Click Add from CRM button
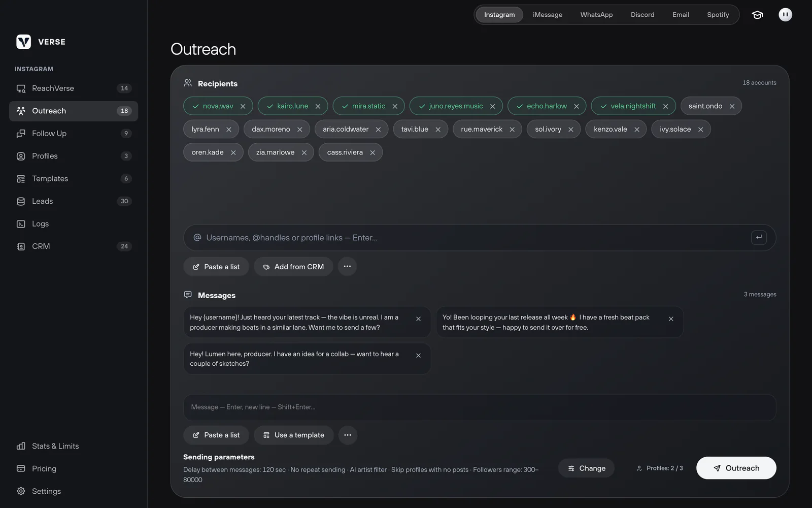This screenshot has height=508, width=812. coord(293,267)
